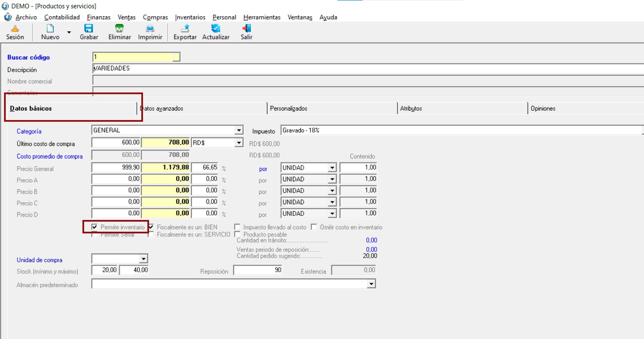Switch to the Datos avanzados tab
Image resolution: width=644 pixels, height=339 pixels.
[x=162, y=108]
